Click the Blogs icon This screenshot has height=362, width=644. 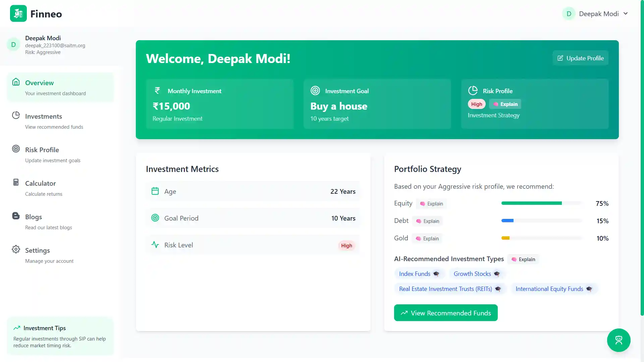(16, 216)
